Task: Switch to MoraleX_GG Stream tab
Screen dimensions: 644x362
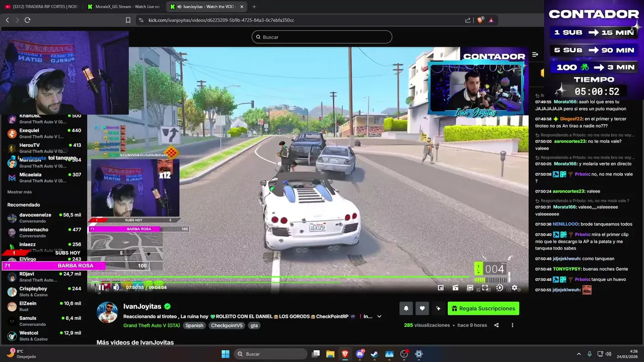Action: tap(124, 7)
